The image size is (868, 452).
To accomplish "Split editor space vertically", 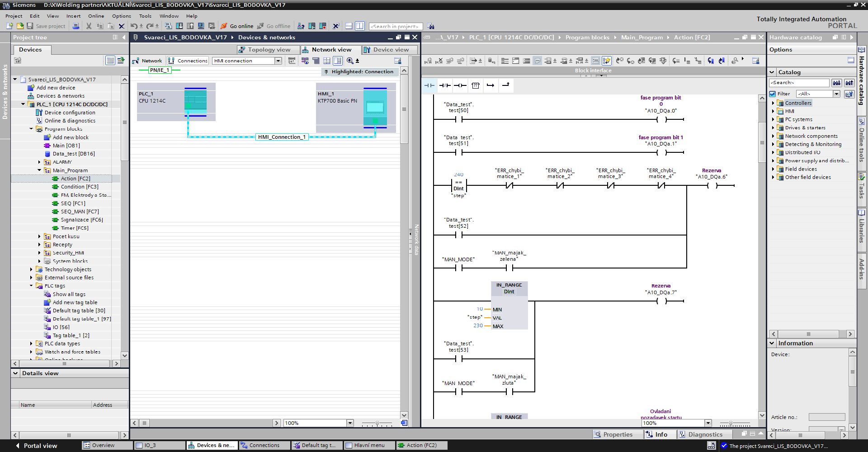I will [359, 26].
